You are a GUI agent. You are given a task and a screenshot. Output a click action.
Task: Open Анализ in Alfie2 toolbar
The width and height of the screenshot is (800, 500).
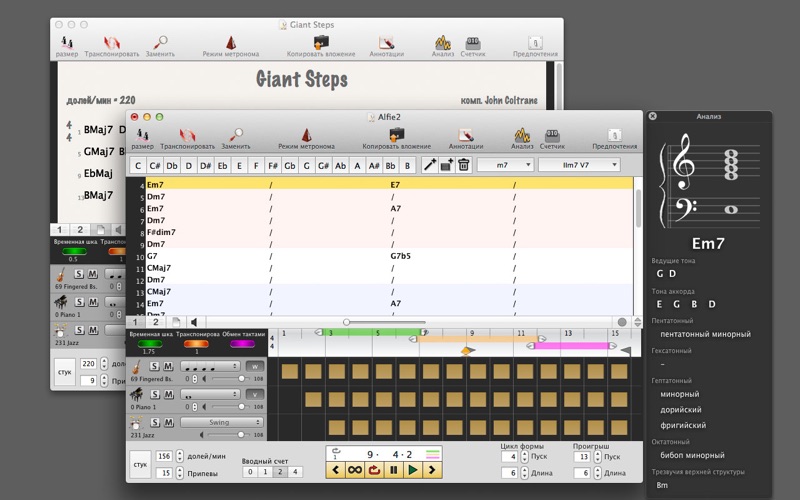click(x=522, y=139)
